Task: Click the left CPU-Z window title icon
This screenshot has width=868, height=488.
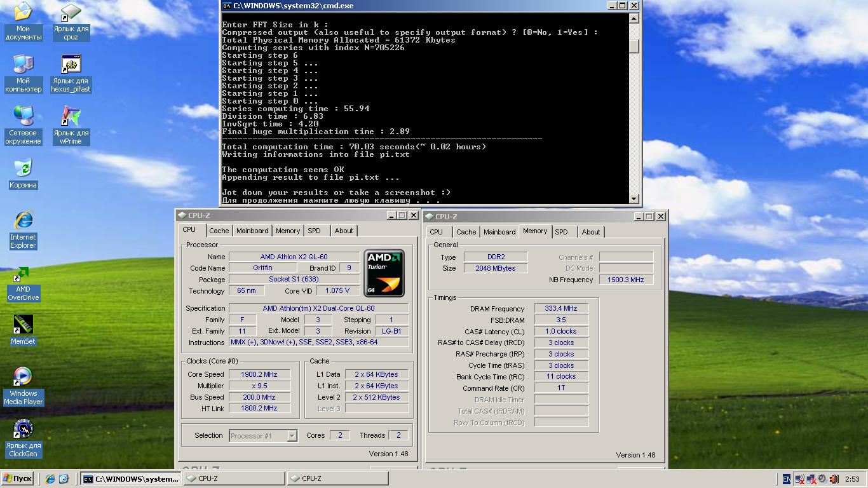Action: 182,215
